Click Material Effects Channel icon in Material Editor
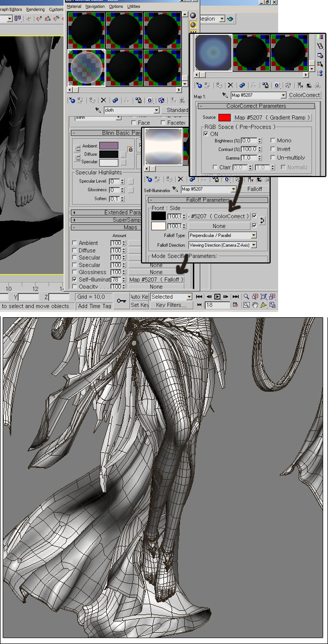 pyautogui.click(x=150, y=100)
